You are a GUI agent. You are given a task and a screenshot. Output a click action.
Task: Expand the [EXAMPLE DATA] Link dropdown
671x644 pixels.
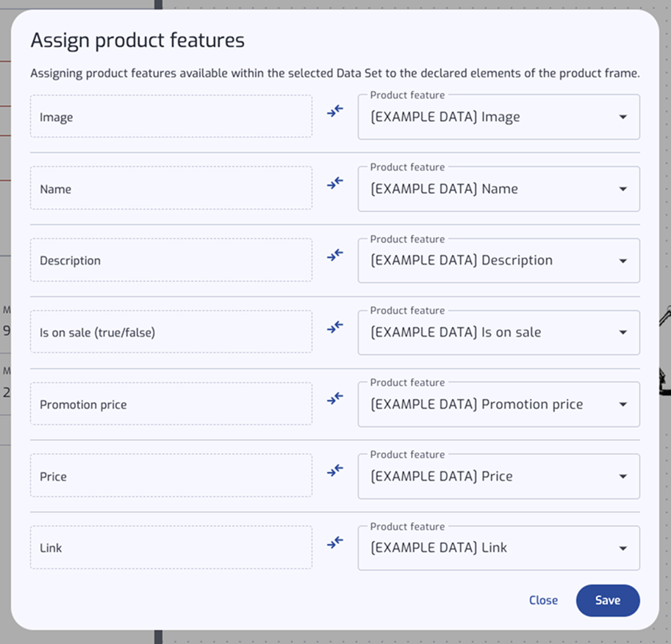tap(499, 548)
